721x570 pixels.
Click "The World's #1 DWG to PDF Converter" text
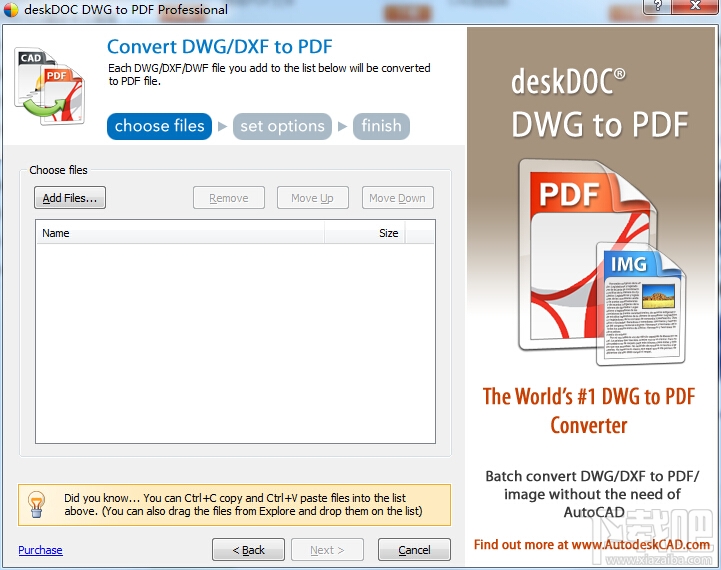coord(589,410)
